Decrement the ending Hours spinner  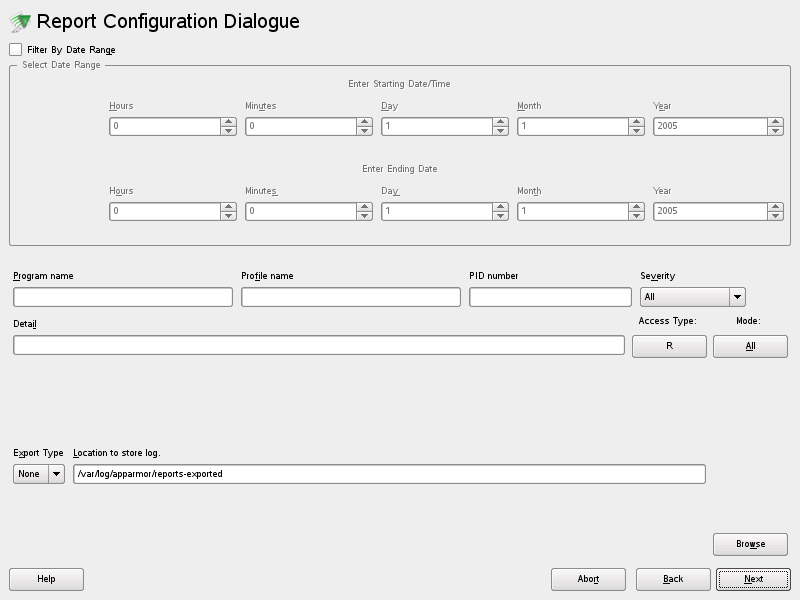click(229, 217)
